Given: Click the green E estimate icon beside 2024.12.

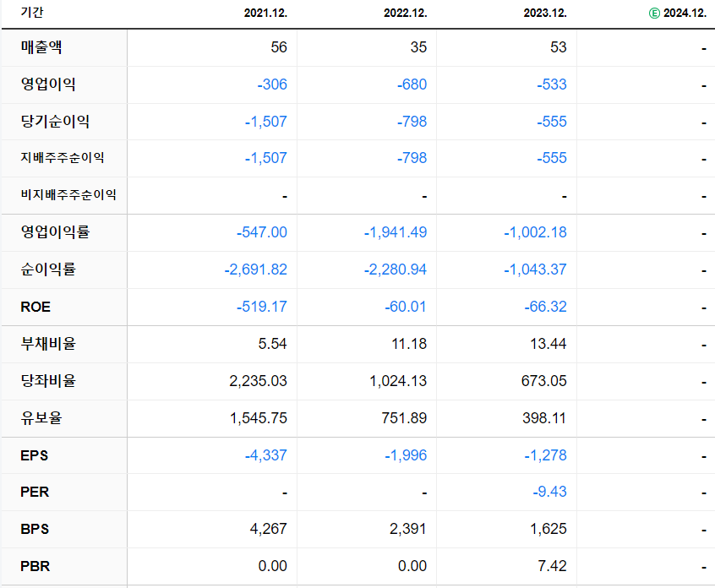Looking at the screenshot, I should 654,14.
